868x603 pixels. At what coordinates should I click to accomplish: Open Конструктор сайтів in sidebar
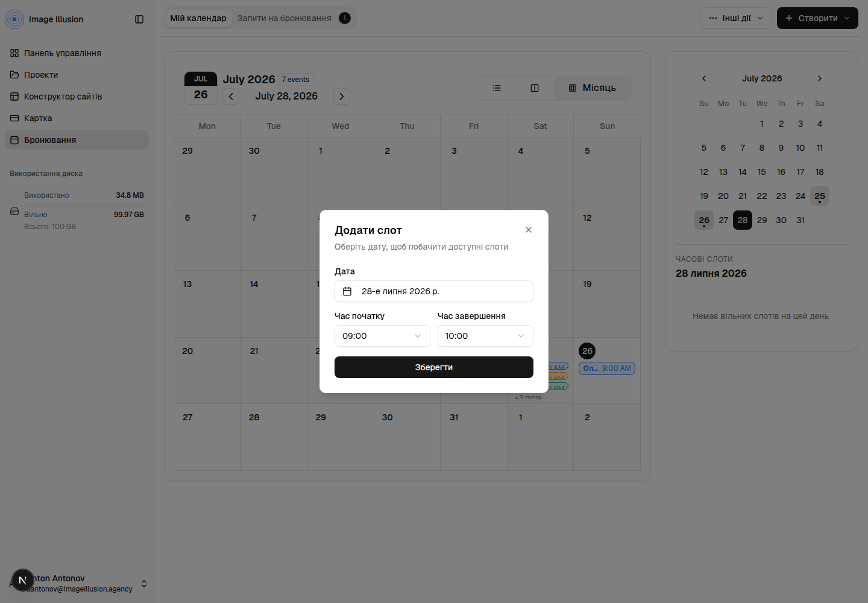pos(77,96)
